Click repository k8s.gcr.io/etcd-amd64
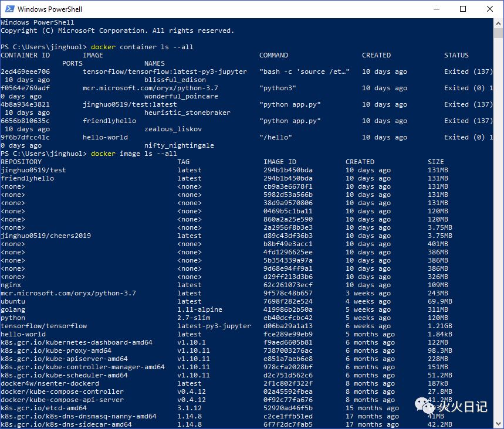Image resolution: width=504 pixels, height=429 pixels. click(x=44, y=408)
